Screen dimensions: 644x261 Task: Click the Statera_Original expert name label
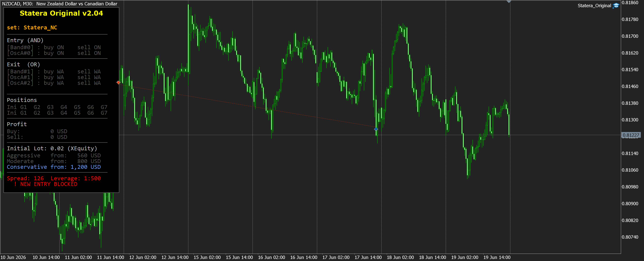coord(594,6)
